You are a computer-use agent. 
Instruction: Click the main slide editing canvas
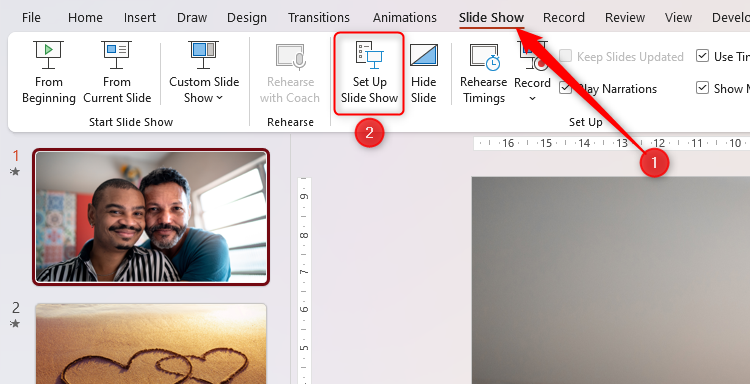point(611,280)
